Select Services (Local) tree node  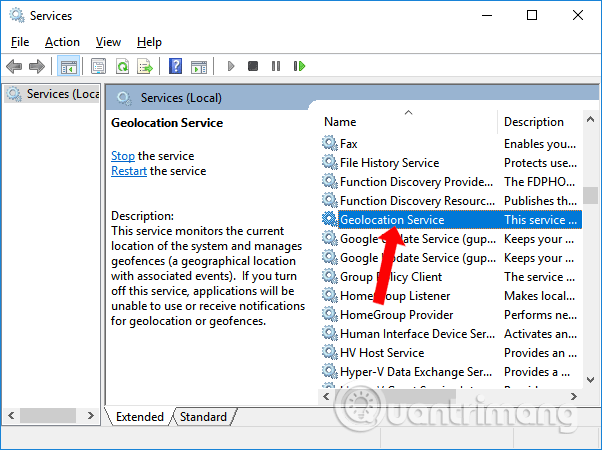click(53, 94)
